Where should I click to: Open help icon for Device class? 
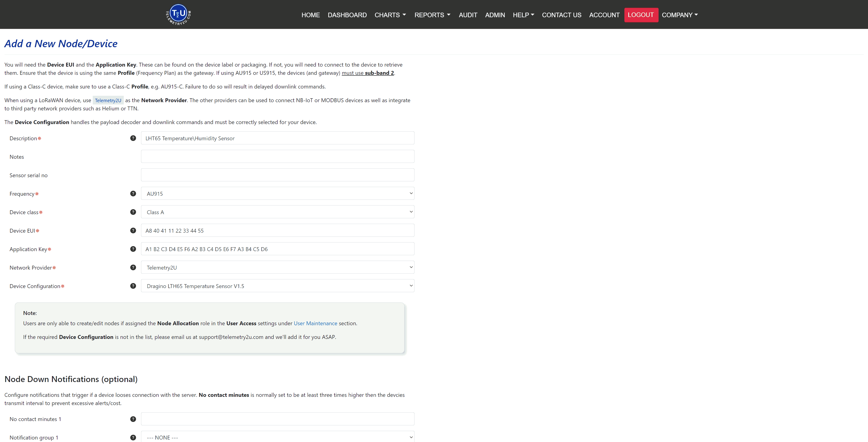click(x=133, y=212)
